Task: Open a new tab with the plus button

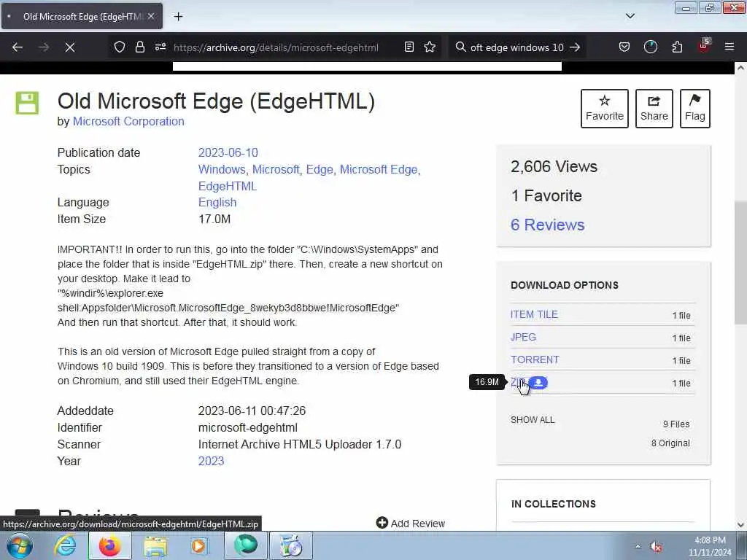Action: [x=178, y=17]
